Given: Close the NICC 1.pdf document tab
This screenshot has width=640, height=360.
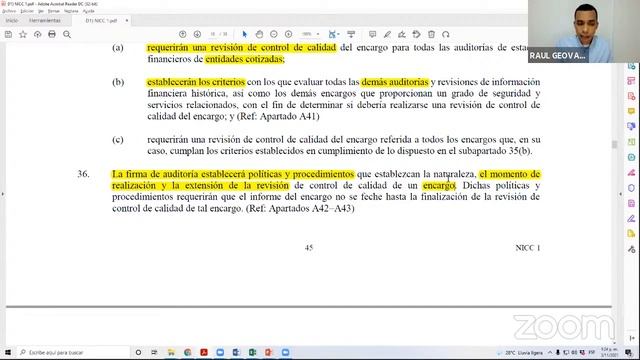Looking at the screenshot, I should pyautogui.click(x=127, y=20).
